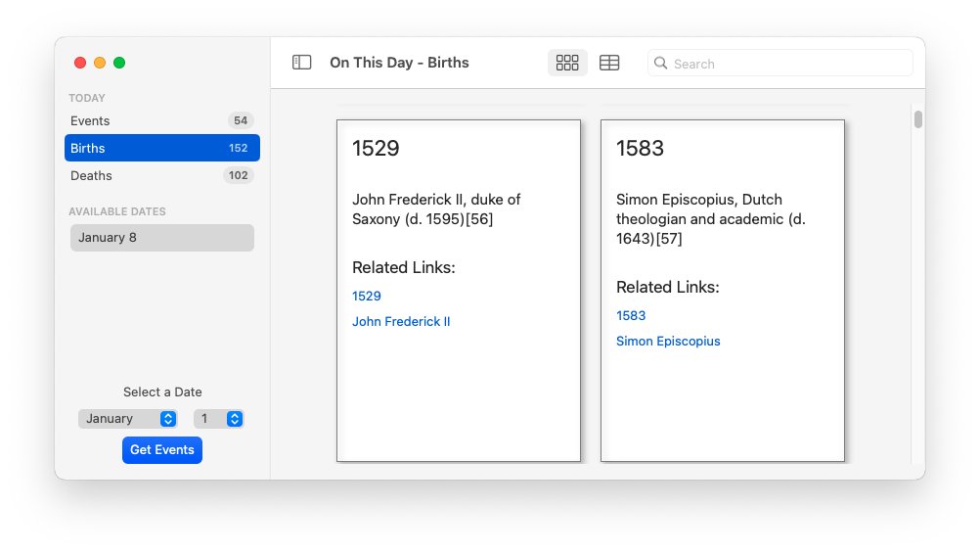Click the search magnifier icon
This screenshot has height=552, width=980.
pyautogui.click(x=660, y=64)
